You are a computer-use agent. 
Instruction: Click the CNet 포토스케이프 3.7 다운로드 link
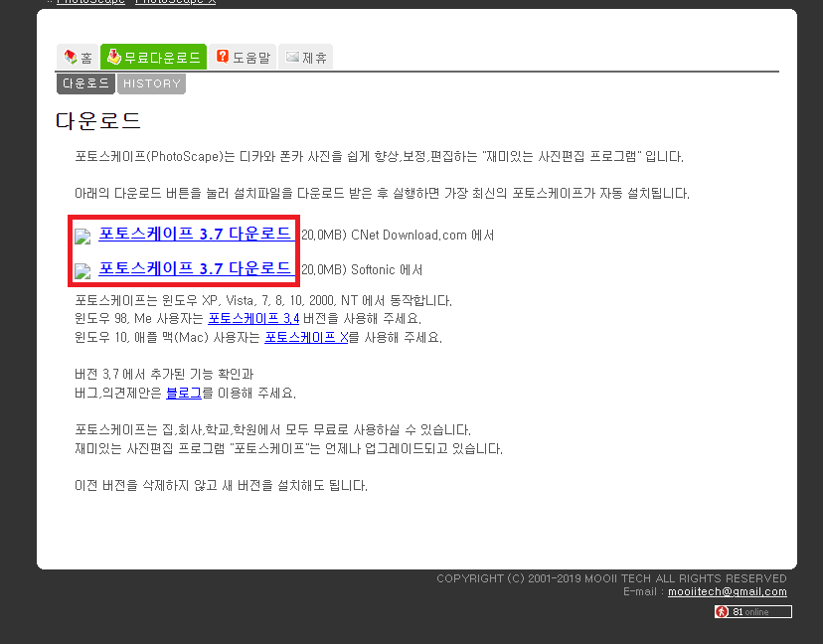tap(195, 235)
